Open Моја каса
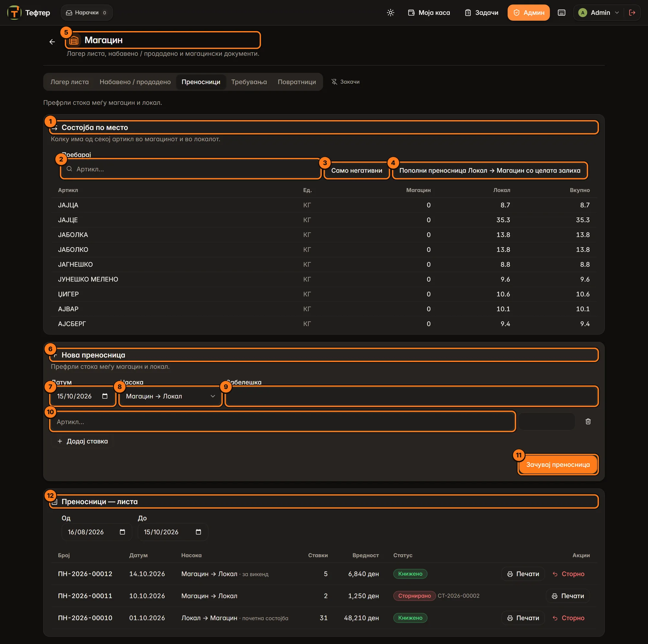The height and width of the screenshot is (644, 648). pyautogui.click(x=429, y=13)
